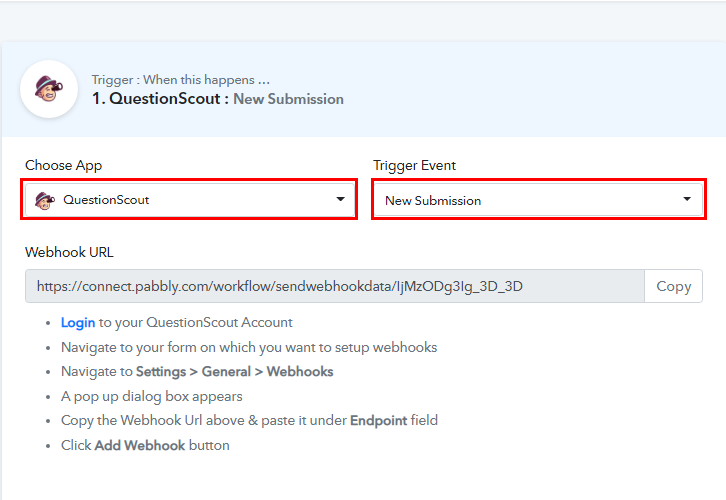
Task: Click the 'Trigger : When this happens ...' text
Action: pos(181,80)
